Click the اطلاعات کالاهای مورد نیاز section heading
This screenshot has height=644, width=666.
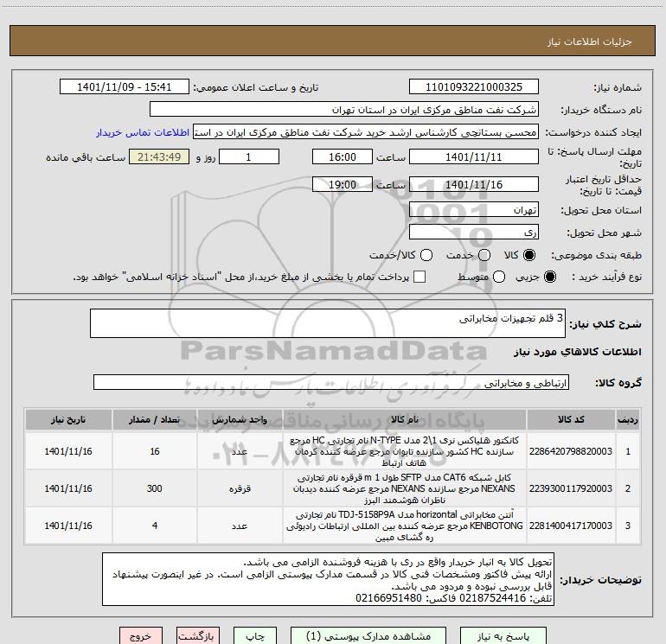[578, 352]
